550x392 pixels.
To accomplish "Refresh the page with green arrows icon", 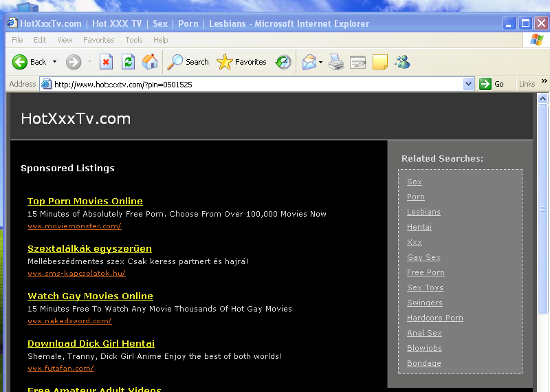I will click(x=128, y=62).
